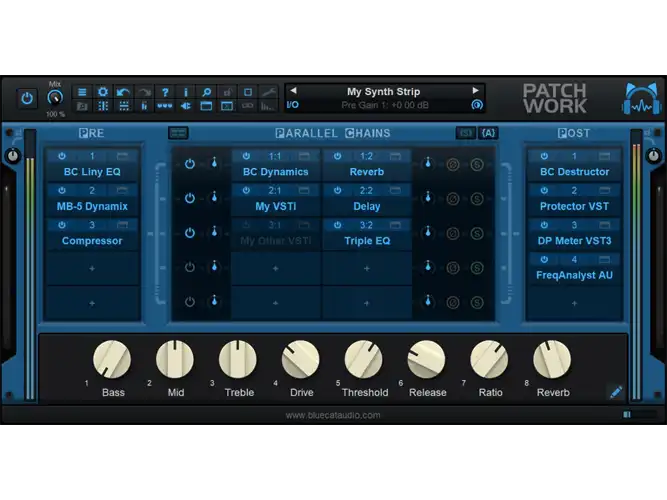The height and width of the screenshot is (500, 667).
Task: Click chain 1 input gain knob
Action: pos(214,163)
